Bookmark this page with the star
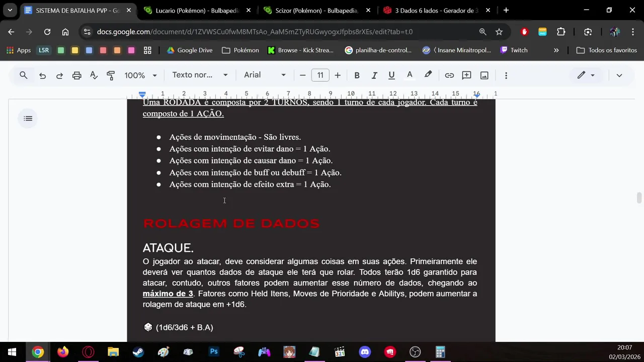The image size is (644, 362). pyautogui.click(x=499, y=32)
